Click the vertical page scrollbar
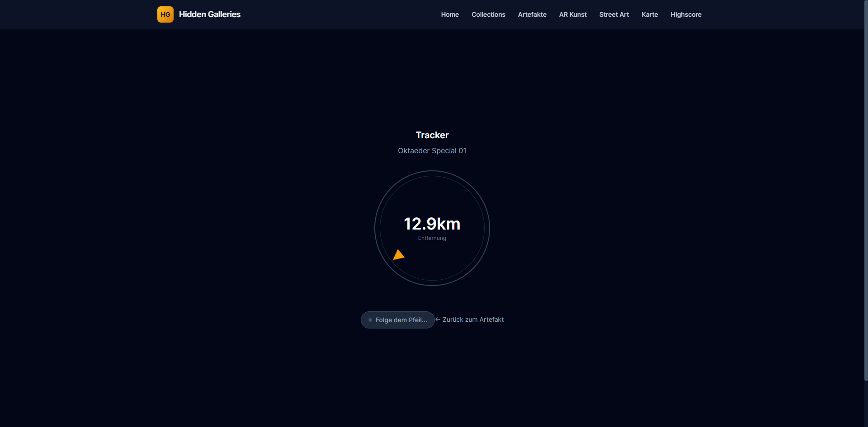Image resolution: width=868 pixels, height=427 pixels. tap(865, 190)
